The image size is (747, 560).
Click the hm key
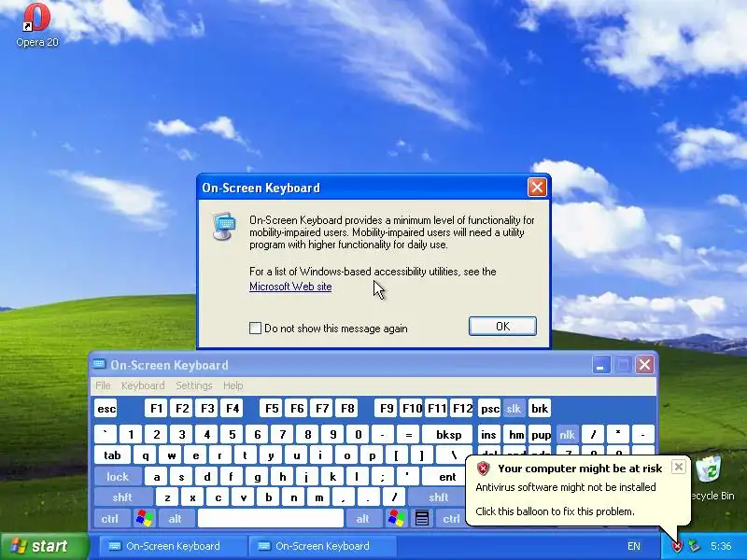516,435
